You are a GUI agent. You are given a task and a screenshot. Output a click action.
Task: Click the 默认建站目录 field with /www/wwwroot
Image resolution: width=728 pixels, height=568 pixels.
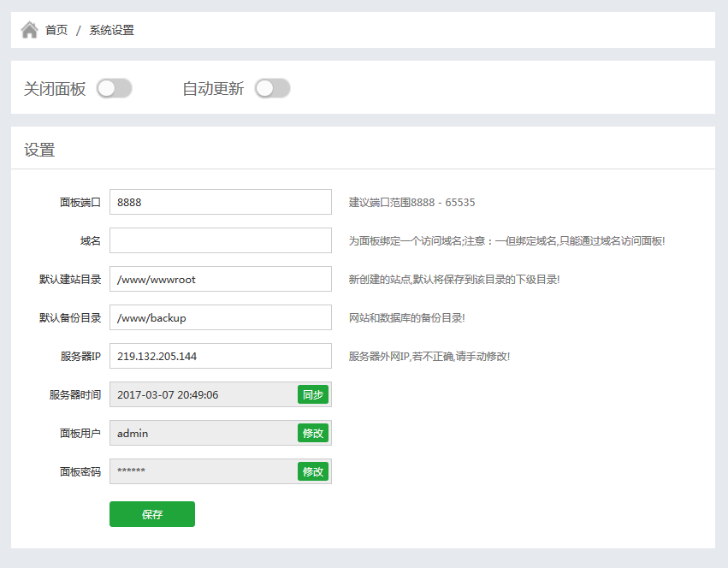(x=220, y=279)
